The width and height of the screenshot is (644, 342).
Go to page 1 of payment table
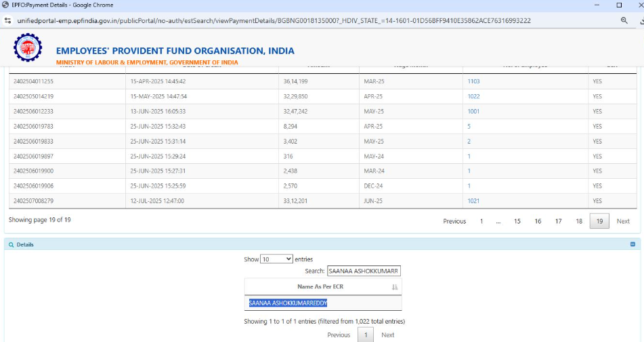click(x=481, y=221)
